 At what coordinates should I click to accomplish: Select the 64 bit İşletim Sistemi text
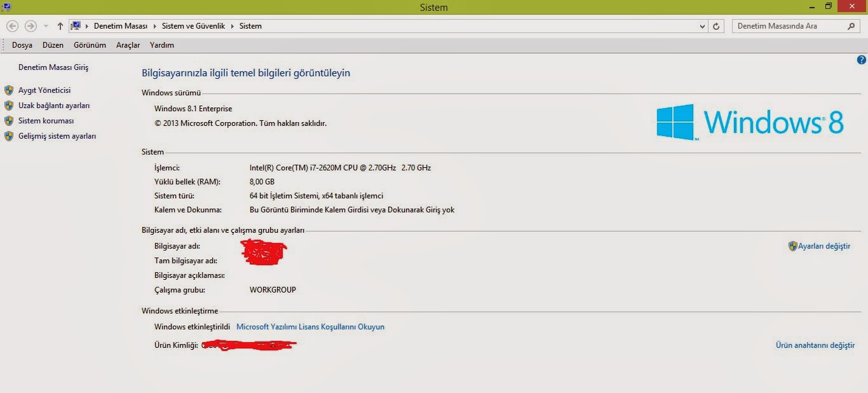coord(316,196)
